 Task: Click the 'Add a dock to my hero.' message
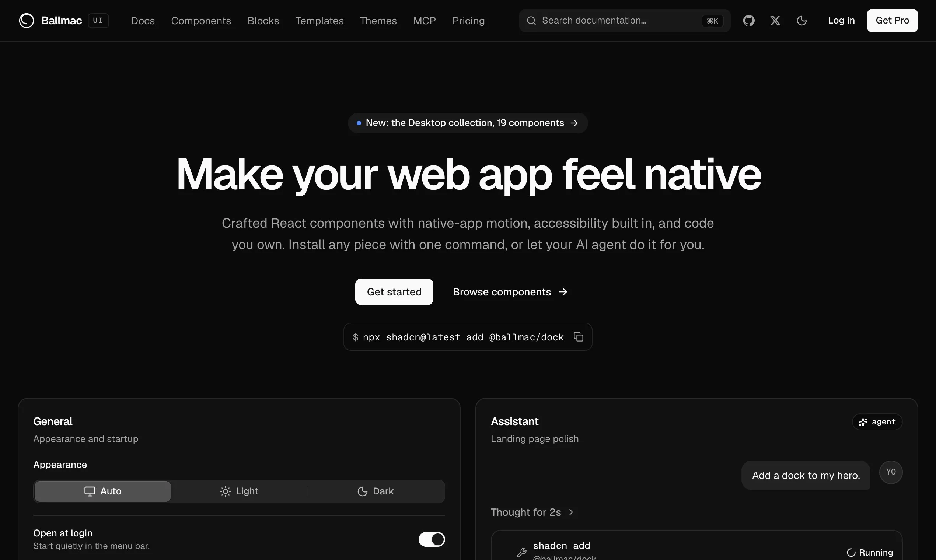pyautogui.click(x=806, y=475)
